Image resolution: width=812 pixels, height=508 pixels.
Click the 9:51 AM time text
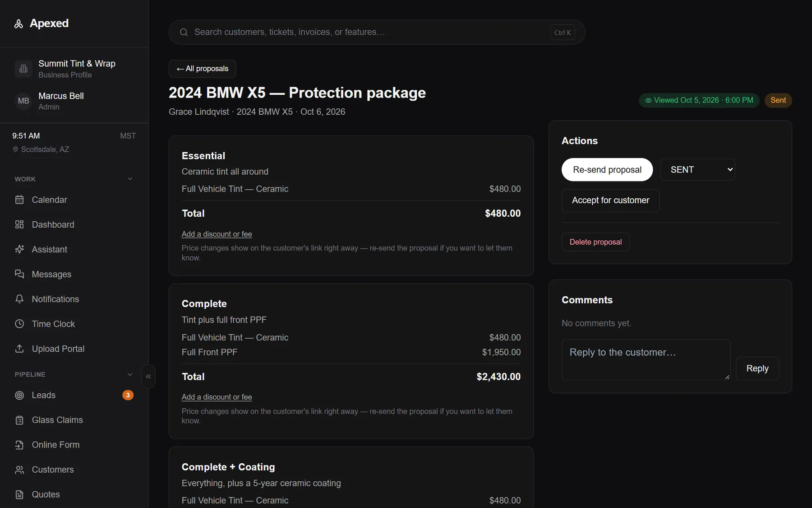click(x=26, y=136)
